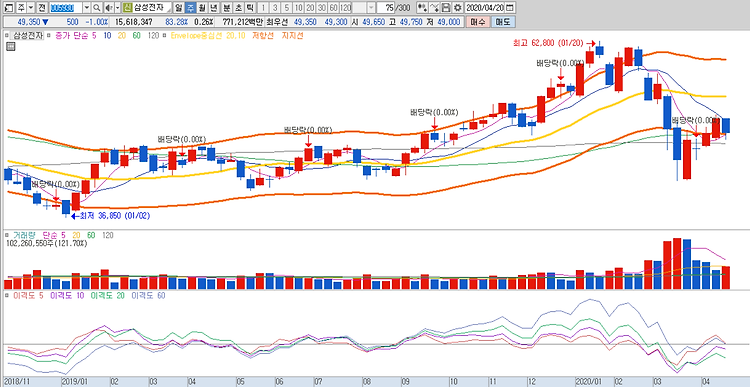The image size is (750, 387).
Task: Click the 이격도 10 legend label
Action: pos(67,296)
